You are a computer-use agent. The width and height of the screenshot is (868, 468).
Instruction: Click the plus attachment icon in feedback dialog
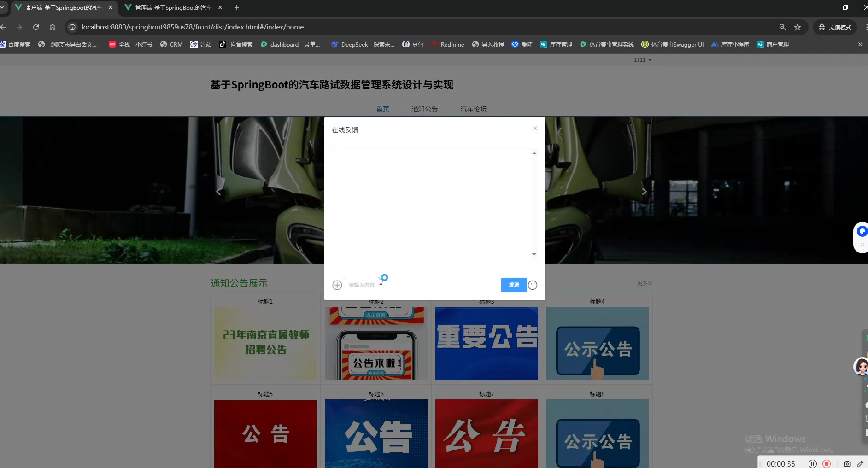pos(337,285)
